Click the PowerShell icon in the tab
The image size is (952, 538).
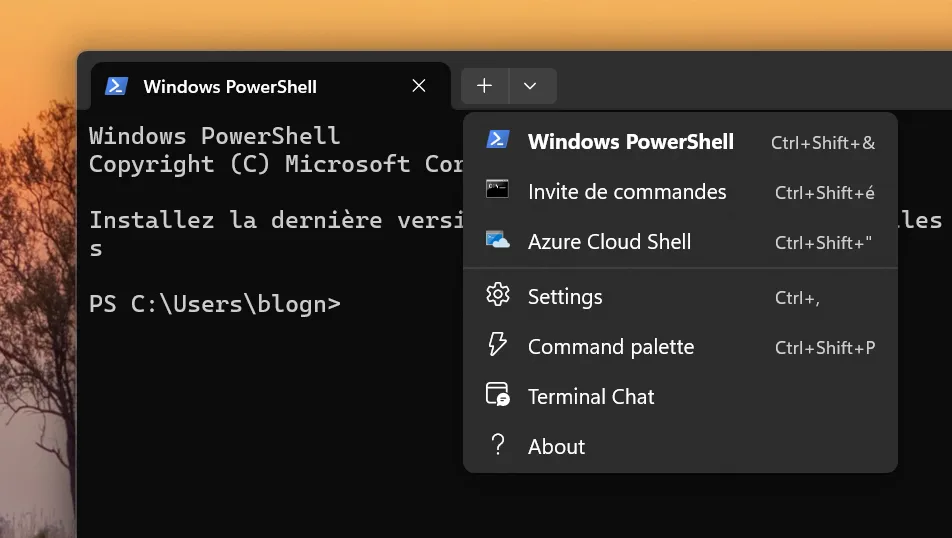click(x=116, y=86)
